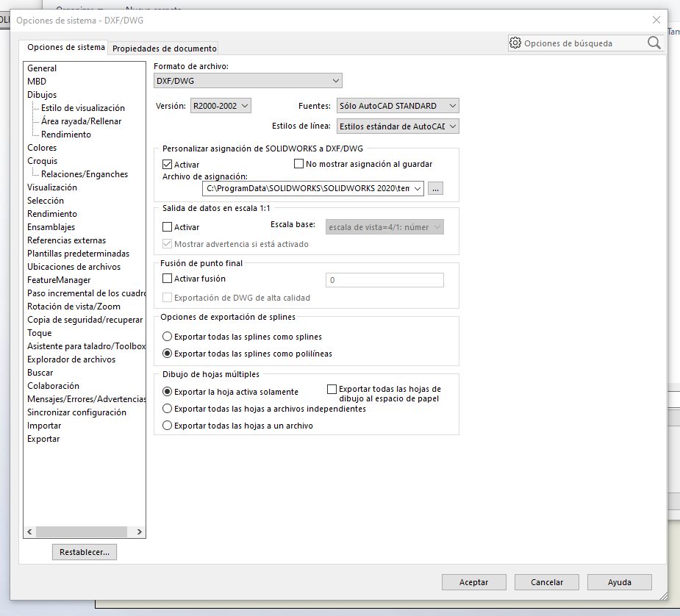Open search options gear icon

point(515,43)
